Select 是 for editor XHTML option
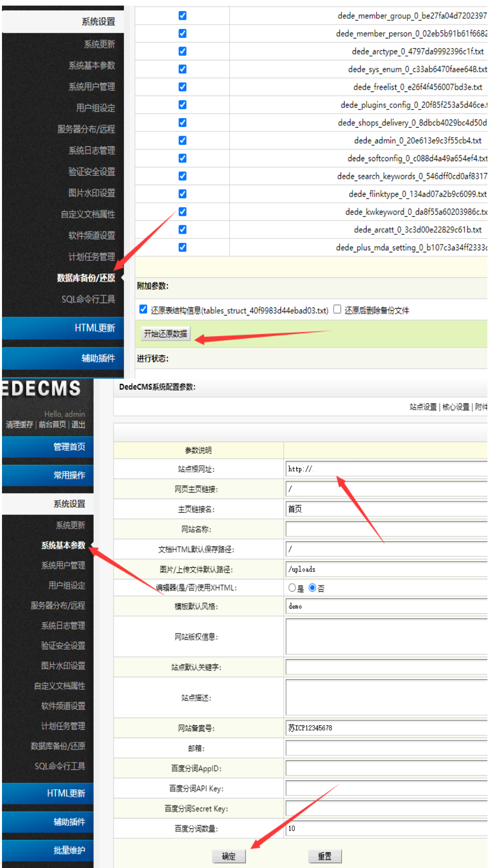The height and width of the screenshot is (868, 501). (292, 588)
